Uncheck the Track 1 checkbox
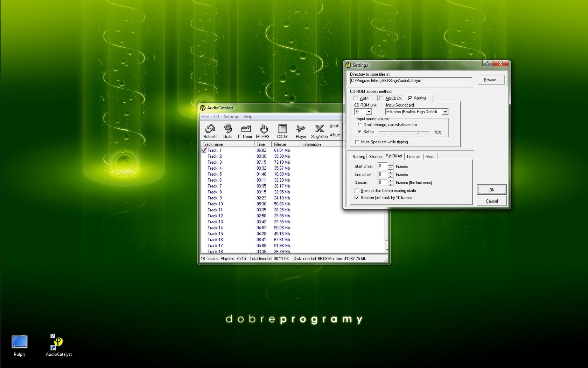This screenshot has height=368, width=588. (x=204, y=150)
